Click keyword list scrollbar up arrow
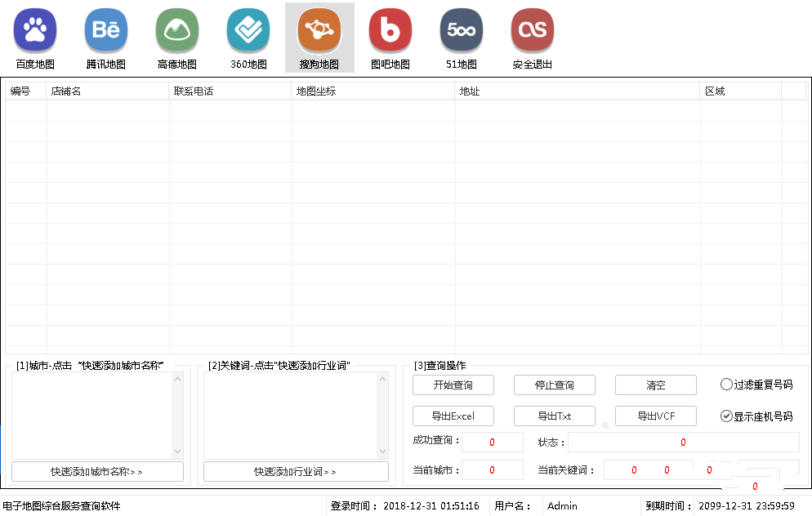Screen dimensions: 812x516 pyautogui.click(x=382, y=379)
